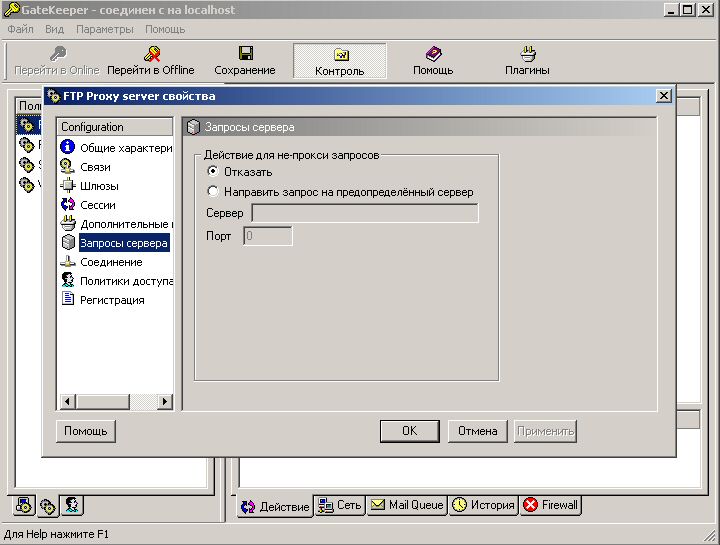
Task: Open Соединение configuration page
Action: [111, 262]
